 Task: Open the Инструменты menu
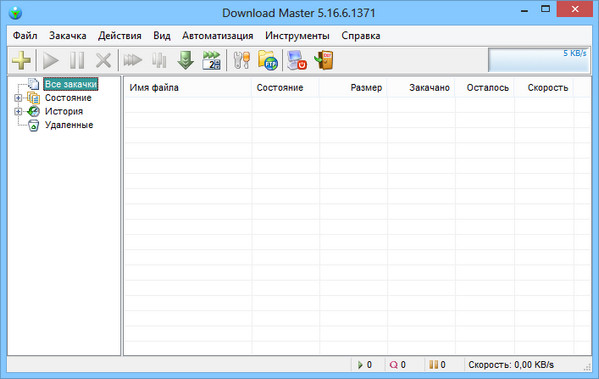[297, 36]
